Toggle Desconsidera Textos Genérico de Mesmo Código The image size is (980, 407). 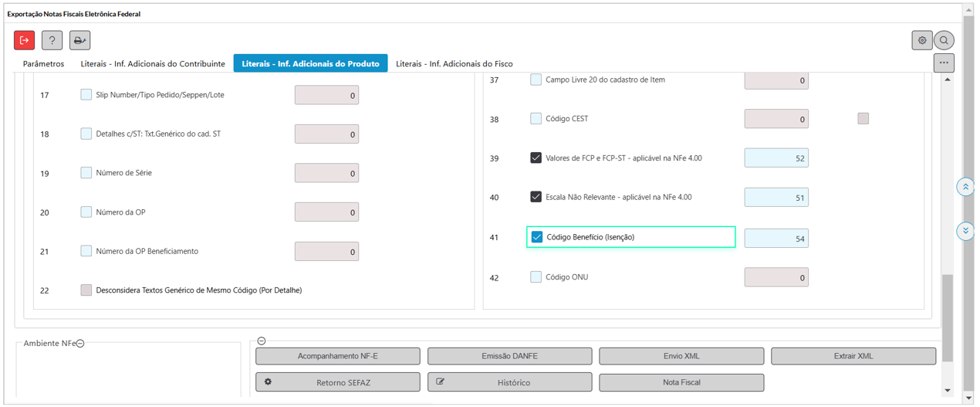86,290
